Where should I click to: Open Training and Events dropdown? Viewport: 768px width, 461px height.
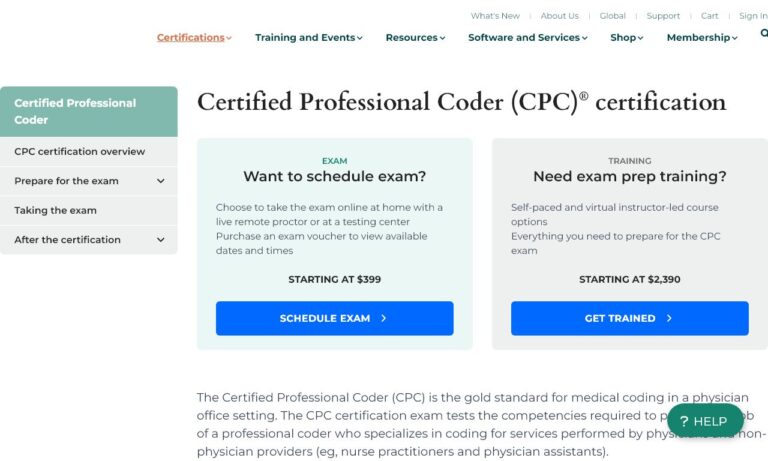pyautogui.click(x=308, y=38)
